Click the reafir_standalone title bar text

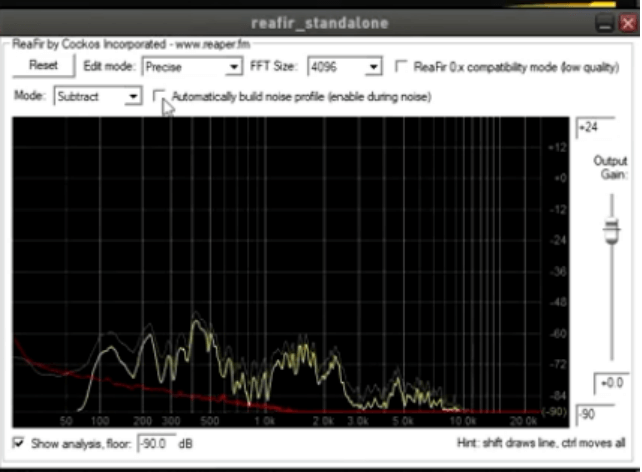coord(319,23)
